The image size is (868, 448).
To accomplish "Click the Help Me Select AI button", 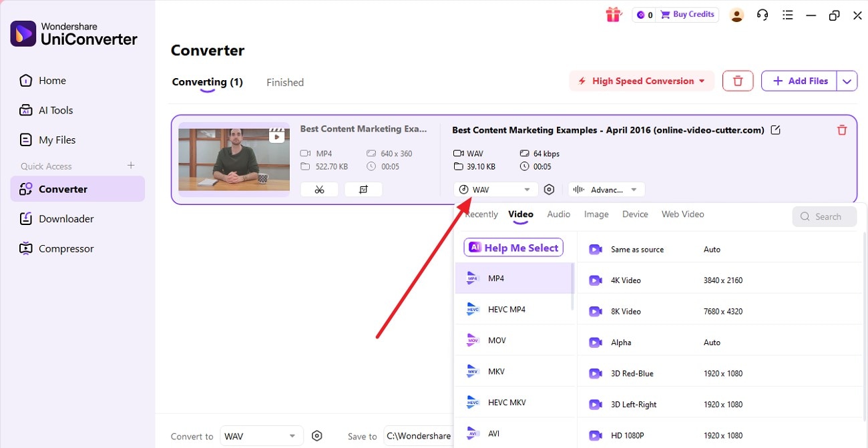I will point(513,247).
